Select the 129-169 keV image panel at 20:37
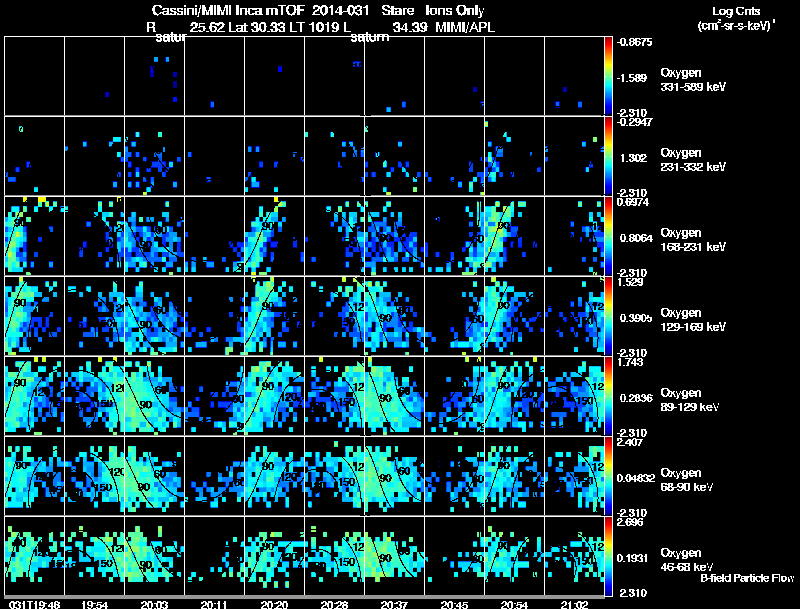The height and width of the screenshot is (609, 800). point(394,316)
